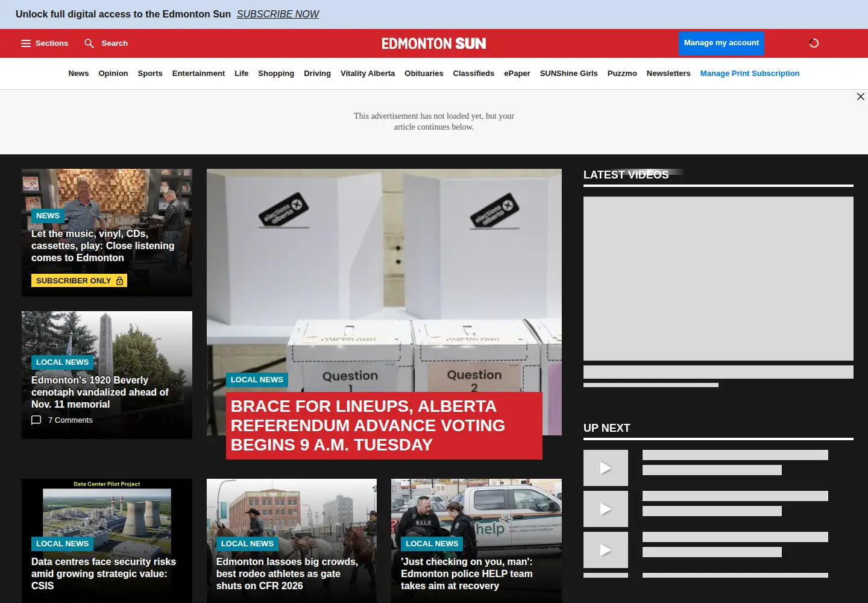Viewport: 868px width, 603px height.
Task: Go to the Shopping section
Action: 276,74
